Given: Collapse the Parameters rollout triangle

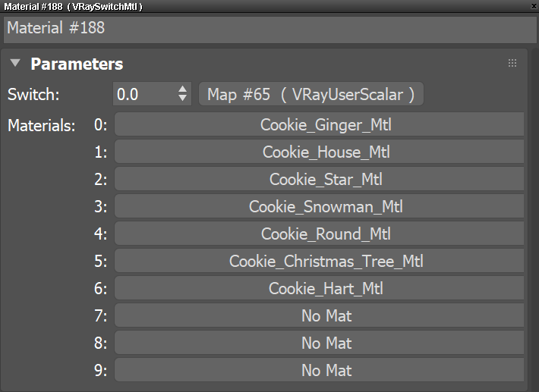Looking at the screenshot, I should click(x=15, y=64).
